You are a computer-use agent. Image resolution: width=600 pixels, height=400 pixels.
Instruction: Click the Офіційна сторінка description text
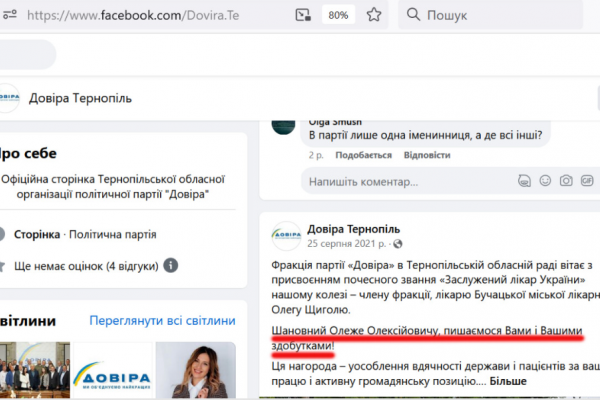pos(113,187)
